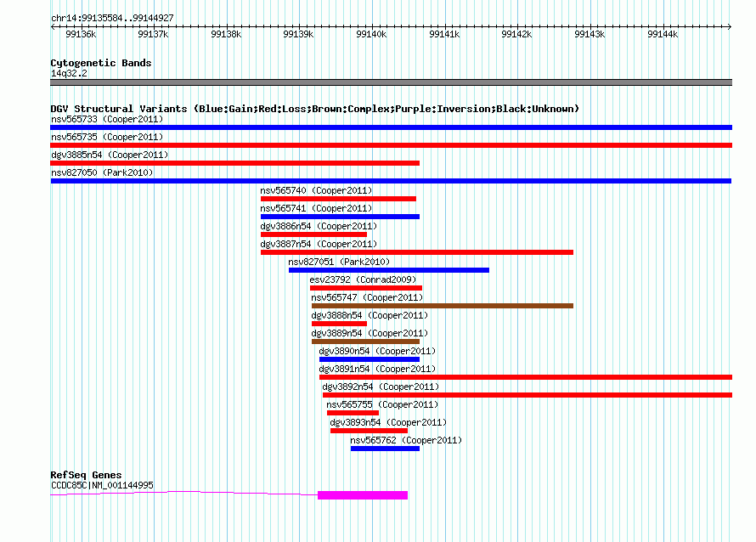Open the nsv565762 (Cooper2011) label

pyautogui.click(x=406, y=440)
